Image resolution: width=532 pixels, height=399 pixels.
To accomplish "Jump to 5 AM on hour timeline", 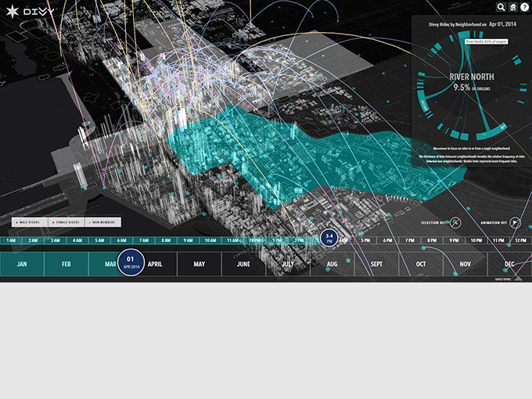I will coord(99,240).
